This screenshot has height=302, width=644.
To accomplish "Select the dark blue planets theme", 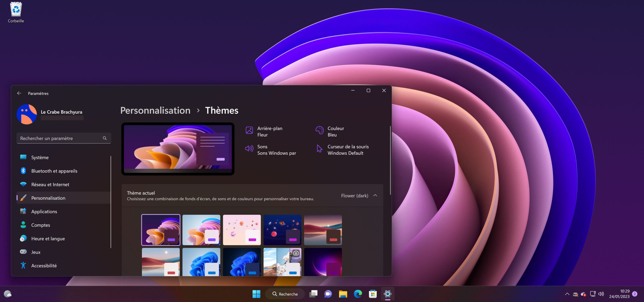I will [282, 230].
